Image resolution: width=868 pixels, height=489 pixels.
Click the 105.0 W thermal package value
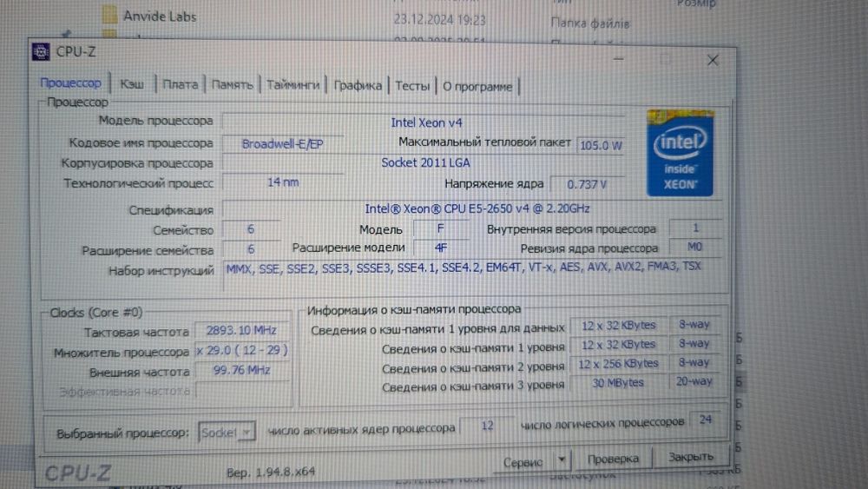point(601,146)
